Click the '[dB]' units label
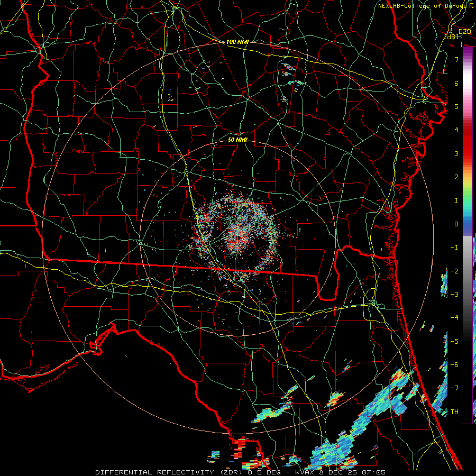Screen dimensions: 476x476 (x=452, y=36)
